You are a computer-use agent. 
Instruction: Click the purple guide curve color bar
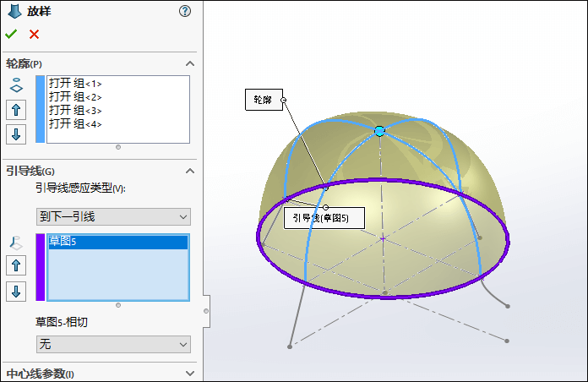[x=40, y=267]
